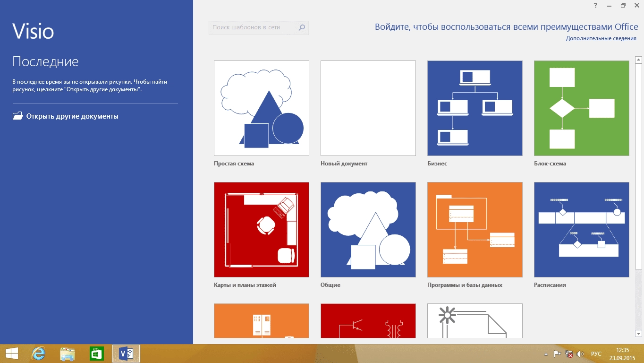
Task: Click the Windows Start button
Action: (11, 354)
